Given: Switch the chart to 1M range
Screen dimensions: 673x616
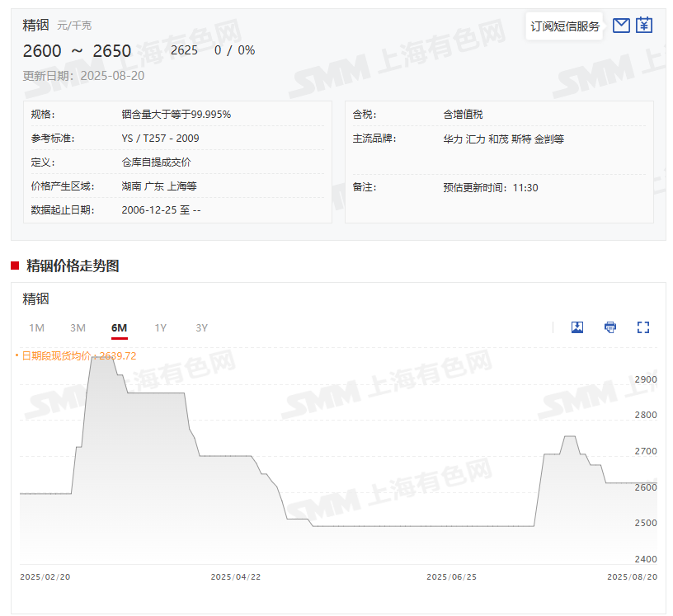Looking at the screenshot, I should (36, 328).
